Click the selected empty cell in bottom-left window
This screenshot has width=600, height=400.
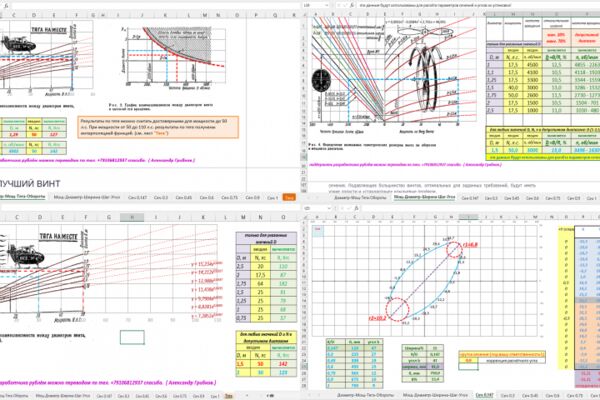(x=132, y=337)
